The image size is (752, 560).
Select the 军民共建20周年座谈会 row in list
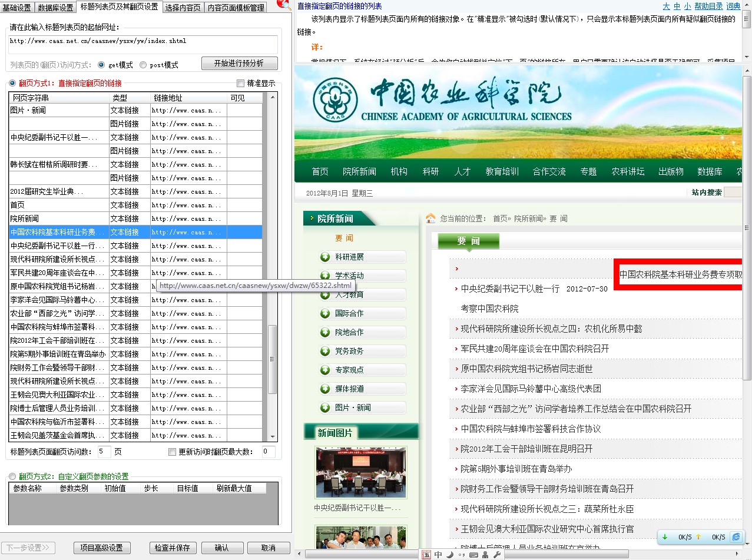(58, 273)
